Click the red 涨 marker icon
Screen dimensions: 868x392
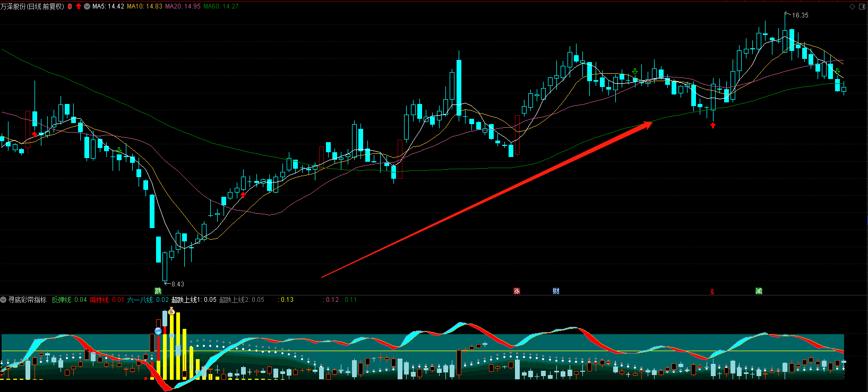click(x=517, y=291)
